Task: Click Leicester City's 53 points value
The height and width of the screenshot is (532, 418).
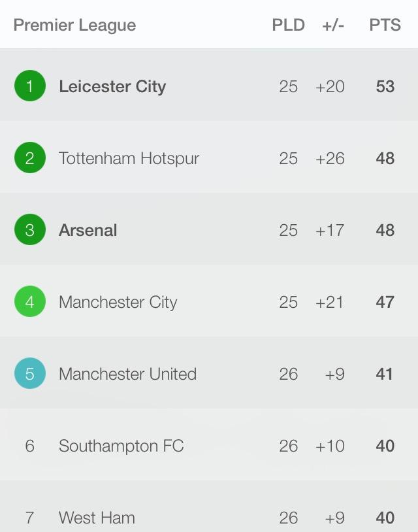Action: pyautogui.click(x=385, y=86)
